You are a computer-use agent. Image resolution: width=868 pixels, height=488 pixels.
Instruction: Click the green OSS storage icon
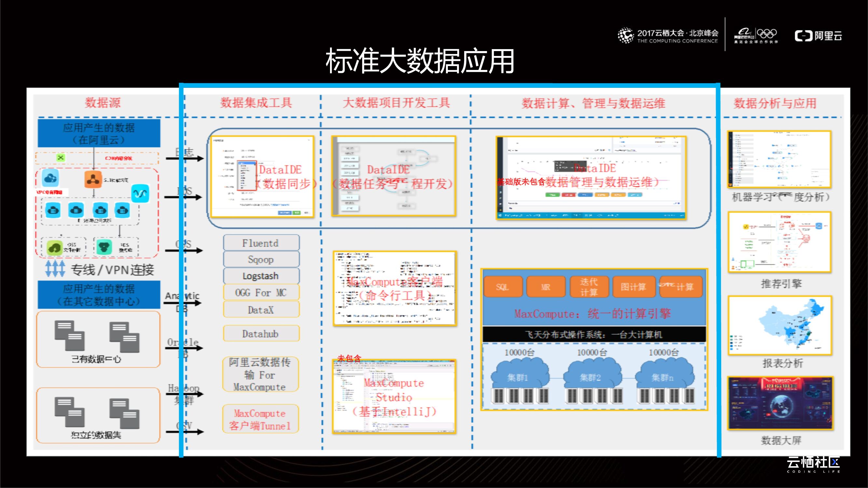(x=55, y=248)
